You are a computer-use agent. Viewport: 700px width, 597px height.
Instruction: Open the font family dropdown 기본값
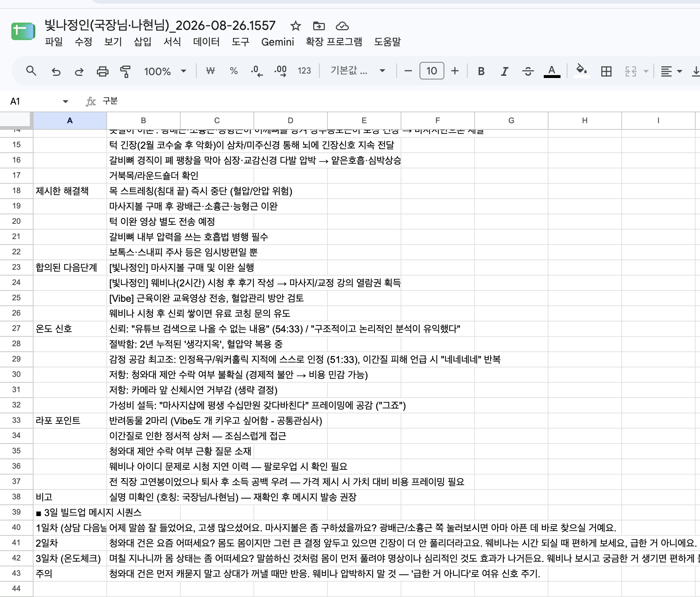coord(358,71)
